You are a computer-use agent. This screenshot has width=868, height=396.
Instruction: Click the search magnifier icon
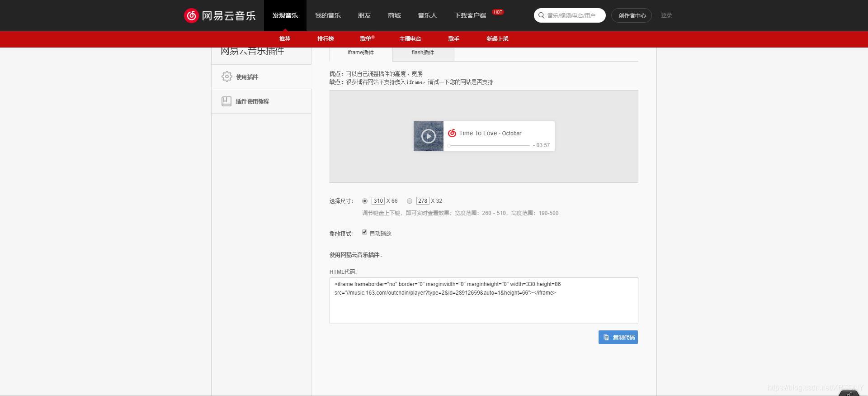(x=541, y=15)
